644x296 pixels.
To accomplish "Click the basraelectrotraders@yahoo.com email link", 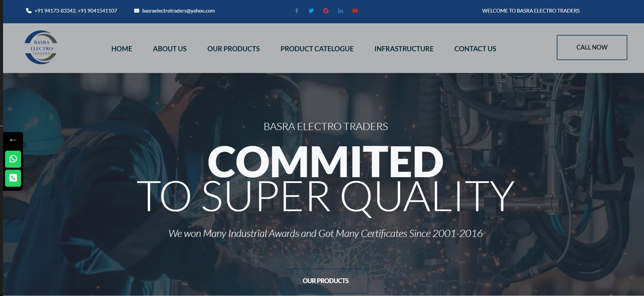I will 179,11.
